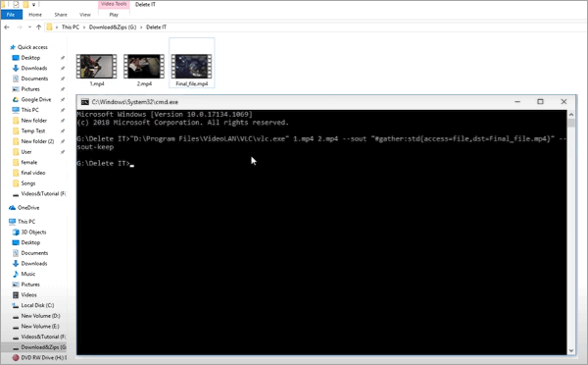Open the New folder quick access item

pyautogui.click(x=33, y=121)
